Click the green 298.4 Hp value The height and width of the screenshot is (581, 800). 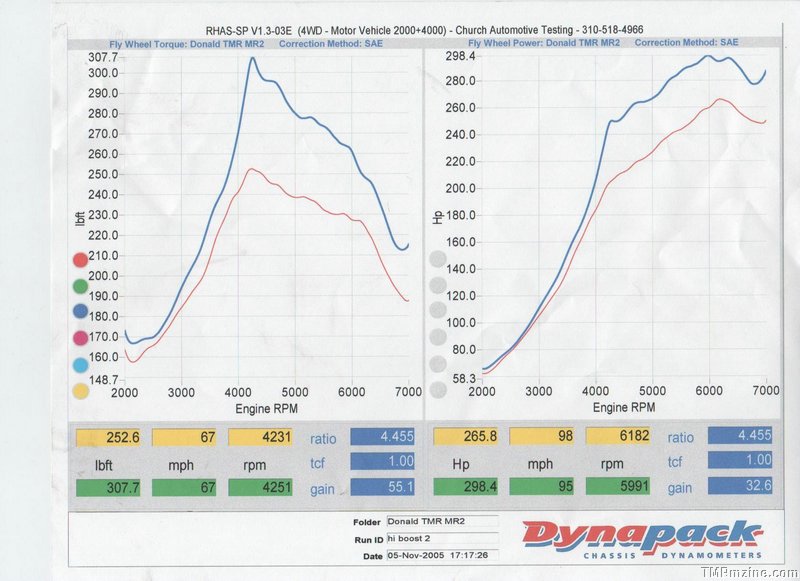(465, 487)
